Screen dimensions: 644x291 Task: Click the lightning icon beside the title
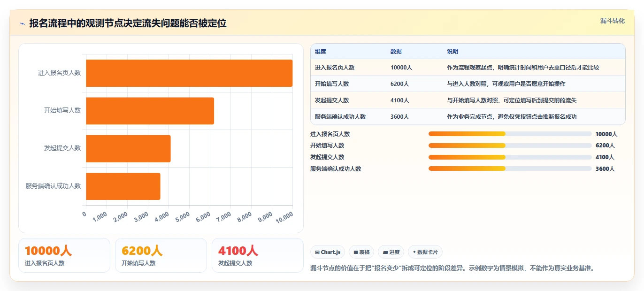22,23
